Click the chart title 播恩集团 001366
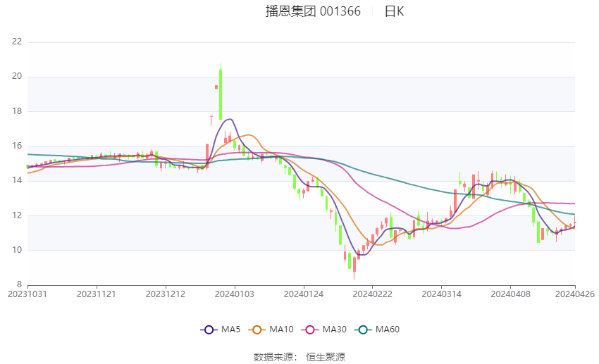 313,11
